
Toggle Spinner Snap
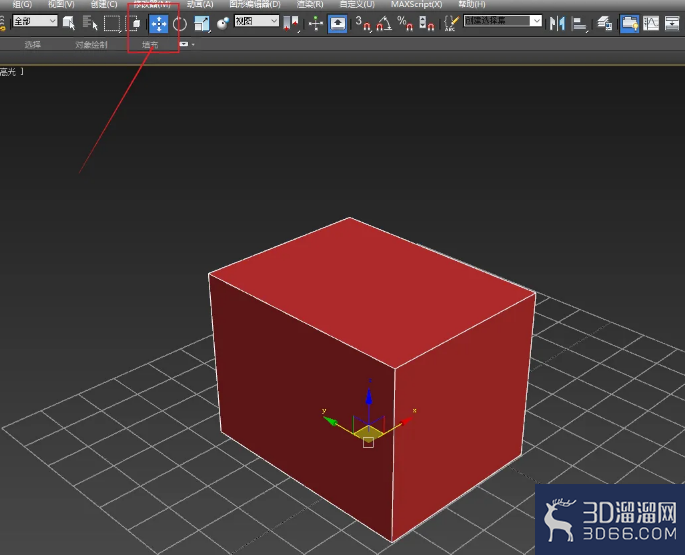(426, 23)
